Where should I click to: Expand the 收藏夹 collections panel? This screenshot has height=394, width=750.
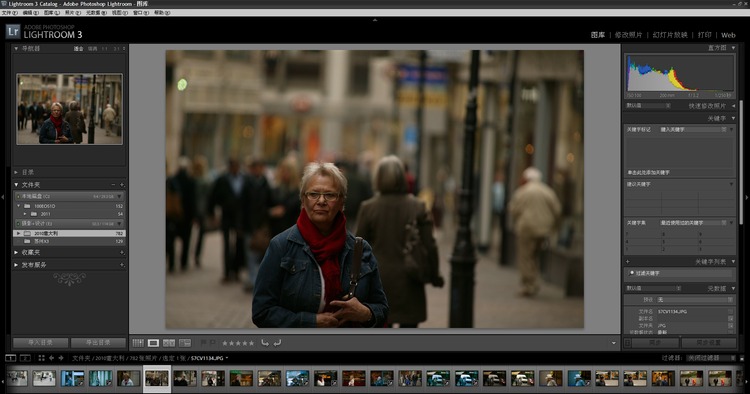[x=16, y=252]
